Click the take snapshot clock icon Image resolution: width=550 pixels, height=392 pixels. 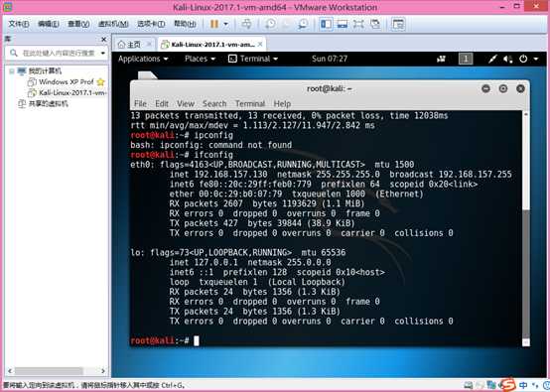coord(270,24)
